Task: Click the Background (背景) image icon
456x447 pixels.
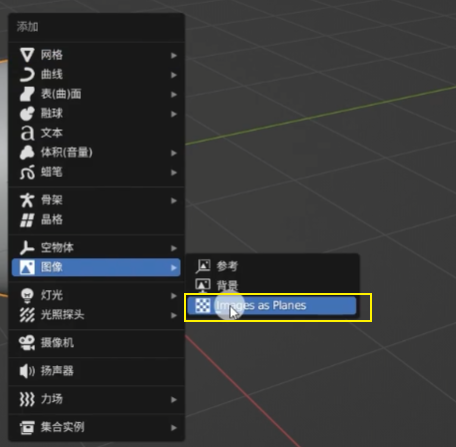Action: [203, 285]
